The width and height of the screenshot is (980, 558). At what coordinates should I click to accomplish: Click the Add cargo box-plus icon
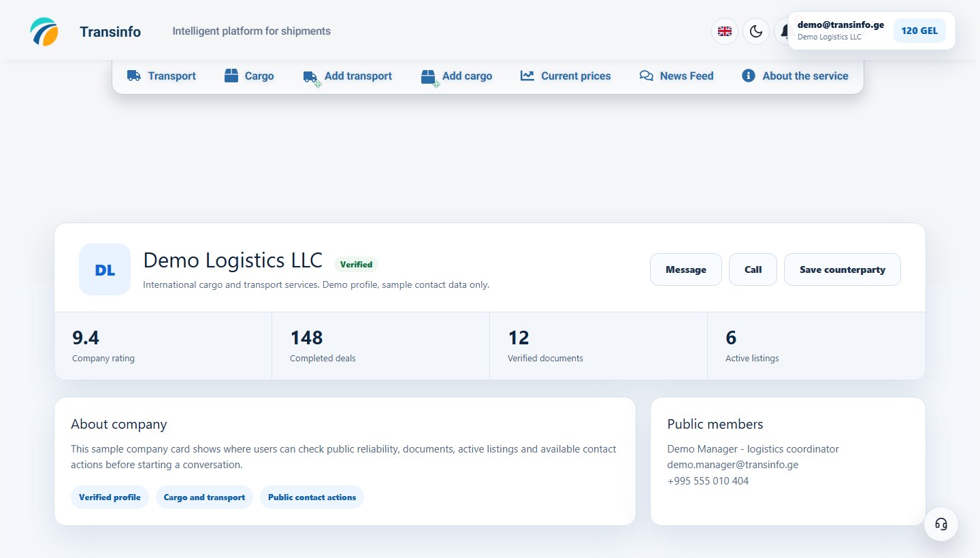429,78
